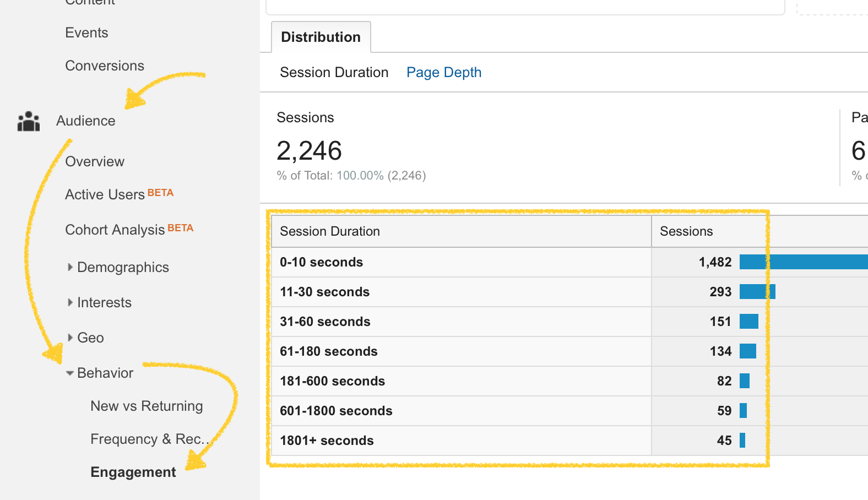Click the blue bar for 31-60 seconds

(x=749, y=322)
